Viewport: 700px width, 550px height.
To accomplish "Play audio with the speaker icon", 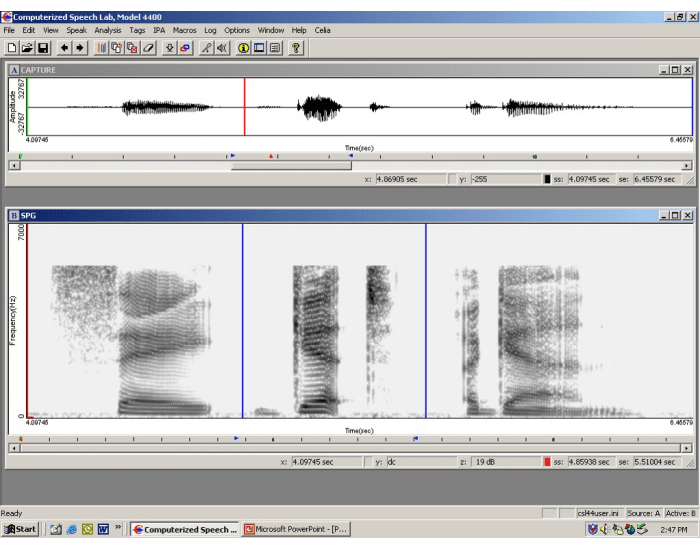I will [x=222, y=48].
